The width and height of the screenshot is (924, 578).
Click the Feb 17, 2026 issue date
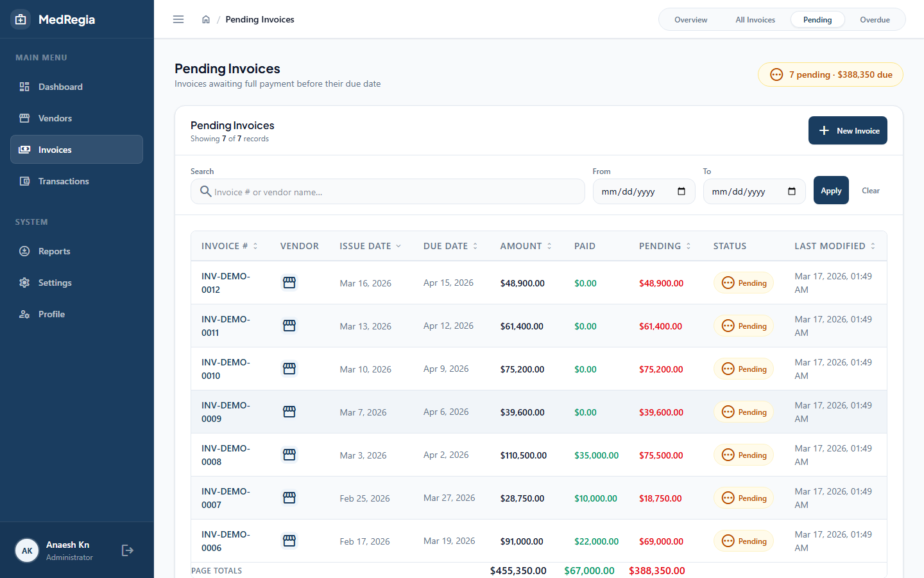tap(364, 541)
